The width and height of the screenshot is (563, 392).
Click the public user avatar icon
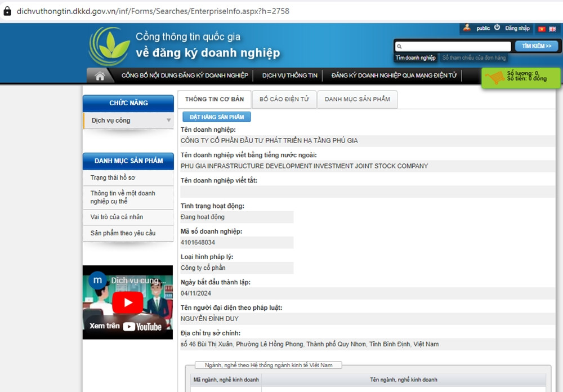point(466,28)
